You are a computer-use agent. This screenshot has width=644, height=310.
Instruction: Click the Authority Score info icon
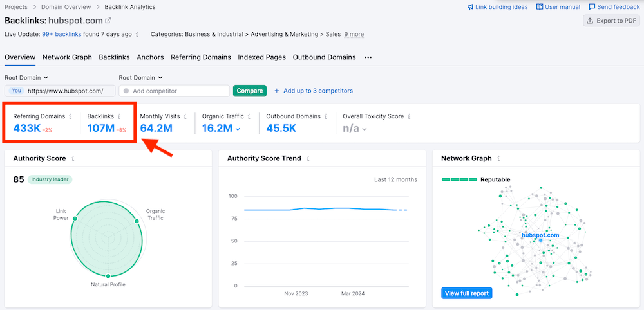click(73, 158)
